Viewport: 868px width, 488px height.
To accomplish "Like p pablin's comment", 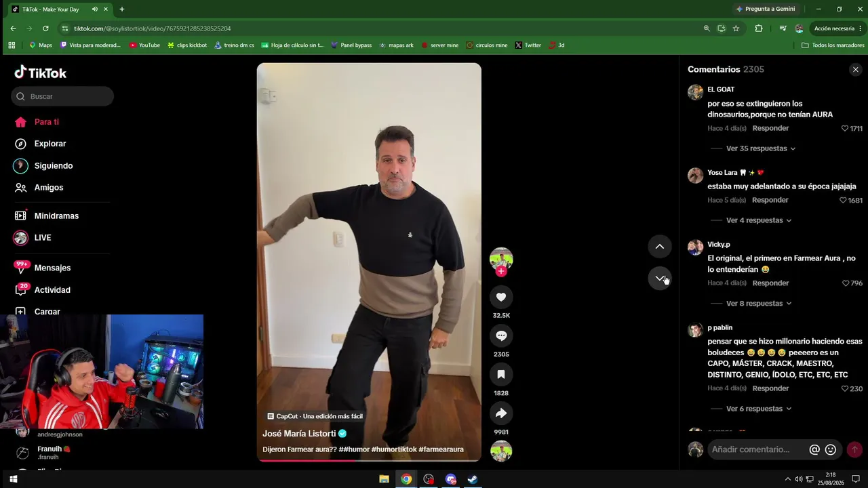I will [845, 389].
